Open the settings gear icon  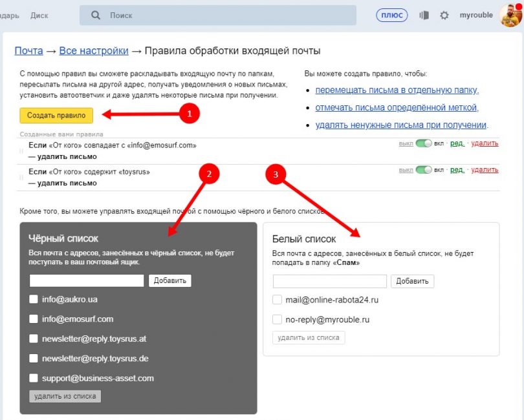click(x=444, y=15)
